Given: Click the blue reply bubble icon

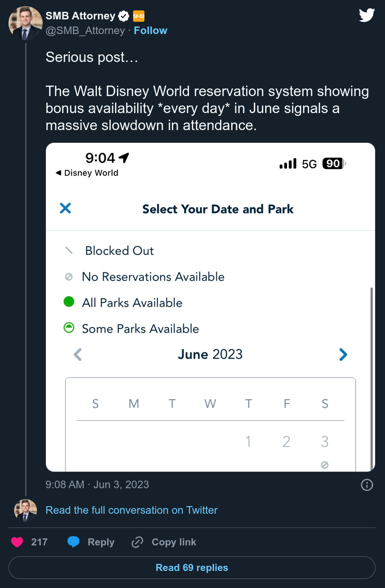Looking at the screenshot, I should coord(73,542).
